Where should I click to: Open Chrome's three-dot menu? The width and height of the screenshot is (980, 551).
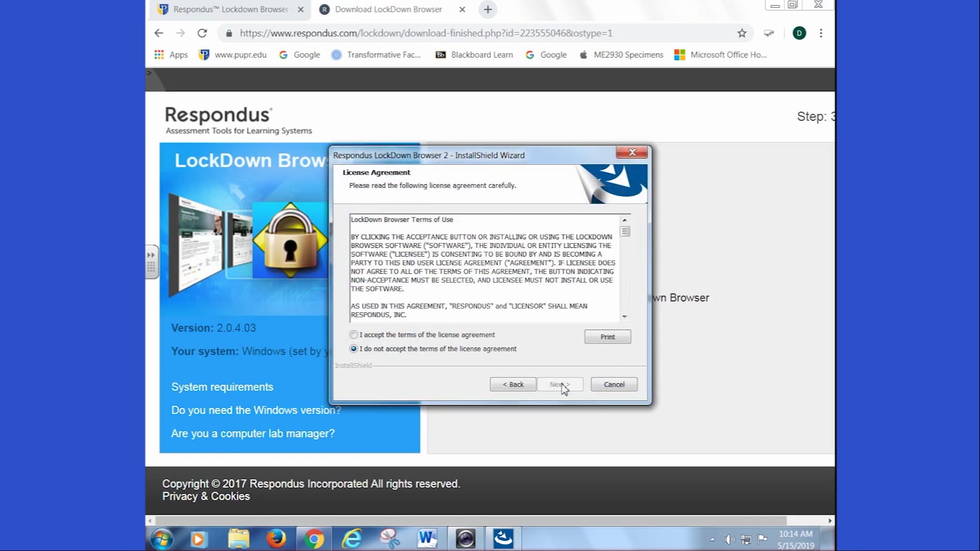coord(821,33)
